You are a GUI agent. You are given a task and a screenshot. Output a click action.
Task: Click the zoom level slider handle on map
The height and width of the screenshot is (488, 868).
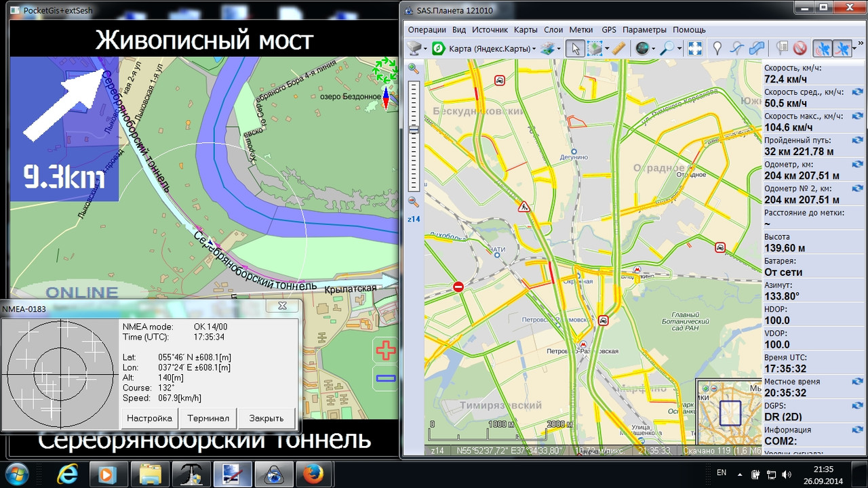pos(413,129)
